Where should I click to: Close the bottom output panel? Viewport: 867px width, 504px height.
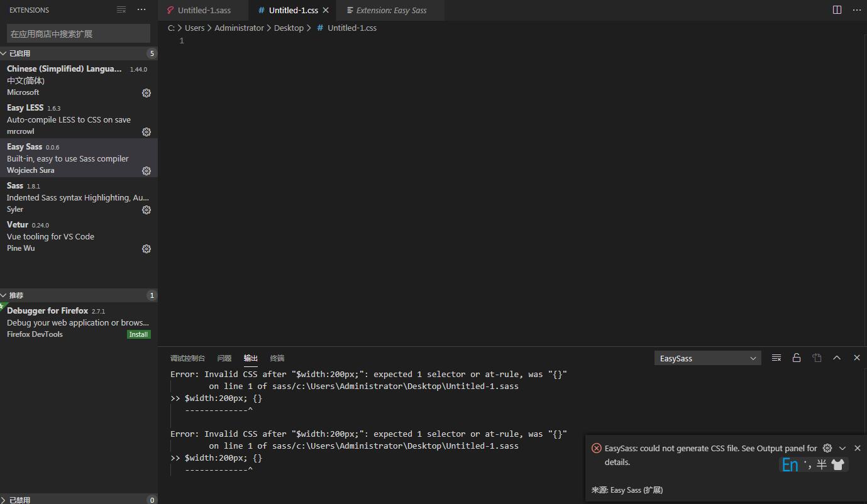point(856,358)
